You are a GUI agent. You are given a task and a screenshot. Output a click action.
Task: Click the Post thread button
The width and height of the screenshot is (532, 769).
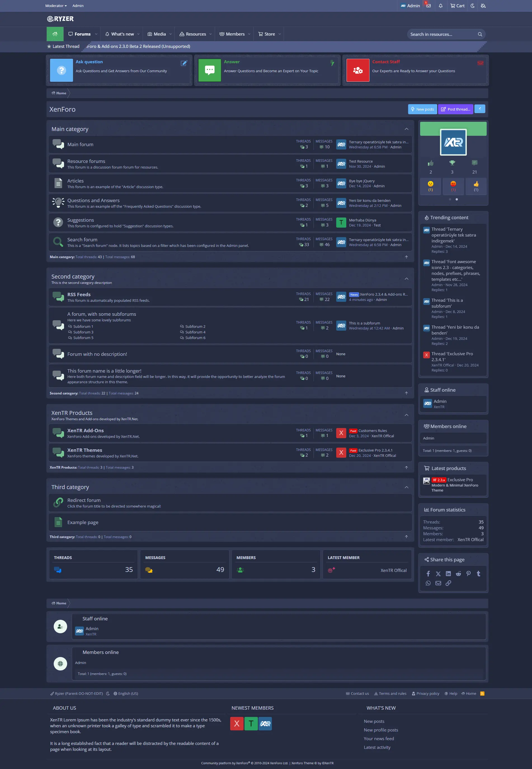(x=455, y=109)
